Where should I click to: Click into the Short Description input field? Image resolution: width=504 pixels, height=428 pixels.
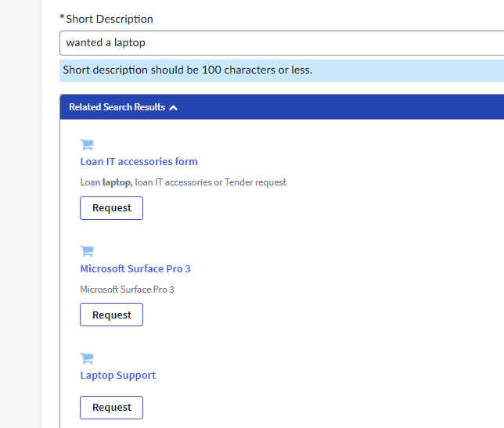(x=282, y=43)
